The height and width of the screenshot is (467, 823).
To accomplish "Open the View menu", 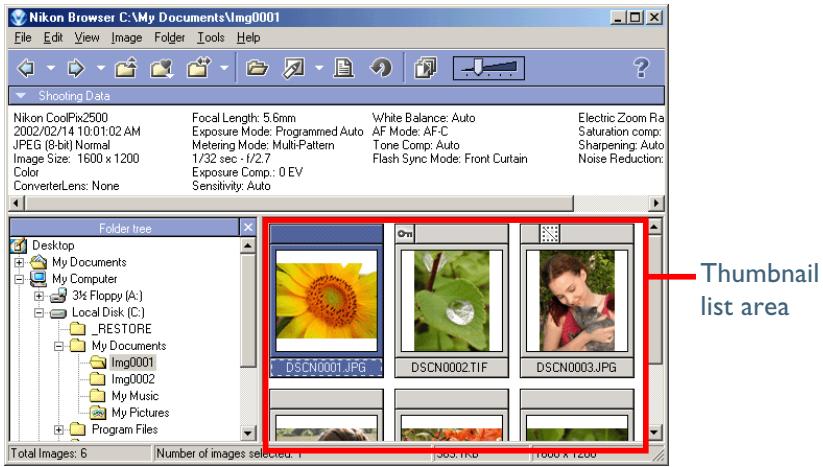I will pyautogui.click(x=87, y=38).
